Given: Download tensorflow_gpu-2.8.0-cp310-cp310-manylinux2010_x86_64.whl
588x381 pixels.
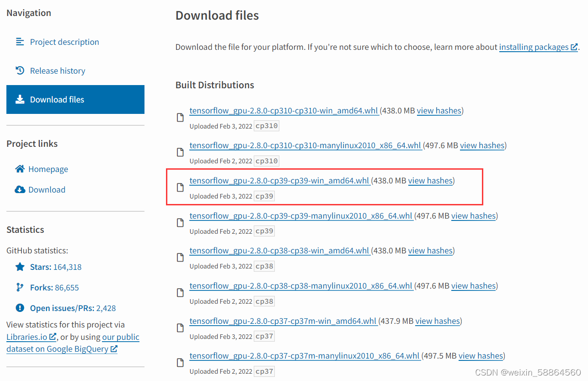Looking at the screenshot, I should click(x=305, y=145).
